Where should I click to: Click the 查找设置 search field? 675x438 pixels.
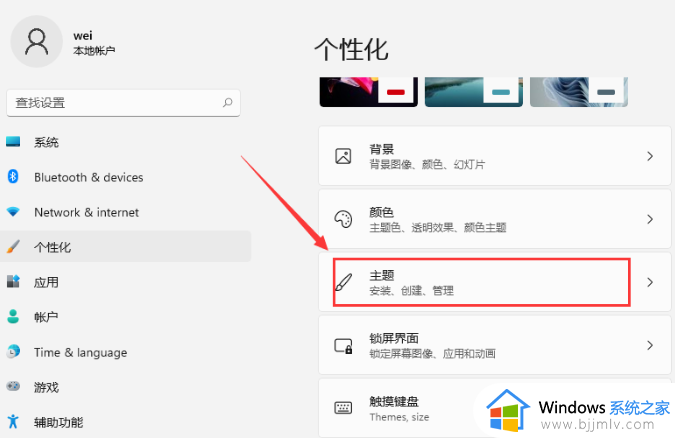[x=124, y=103]
